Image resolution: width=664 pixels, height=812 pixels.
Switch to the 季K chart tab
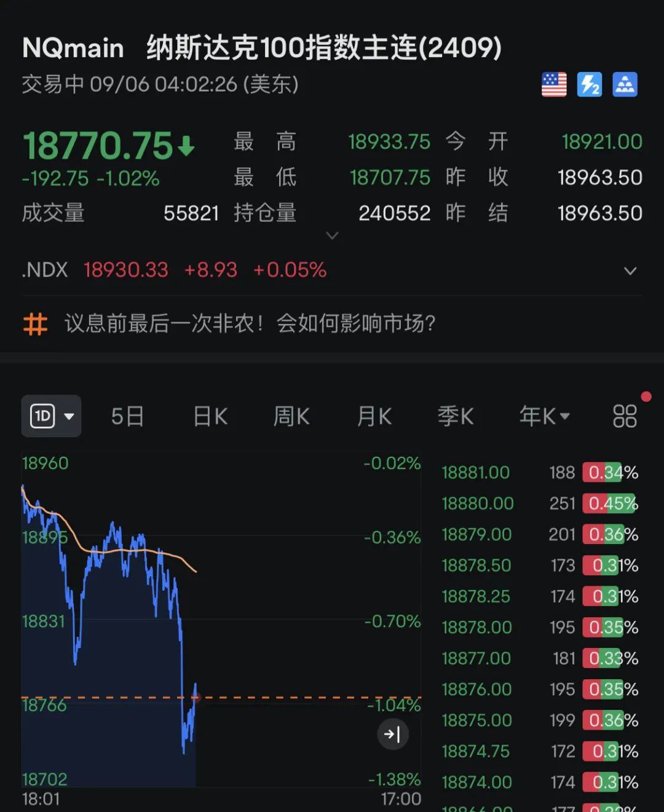pos(456,416)
